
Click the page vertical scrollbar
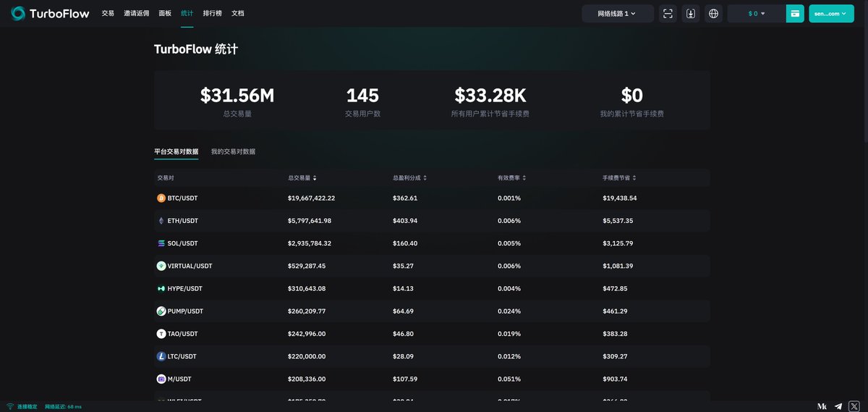864,72
